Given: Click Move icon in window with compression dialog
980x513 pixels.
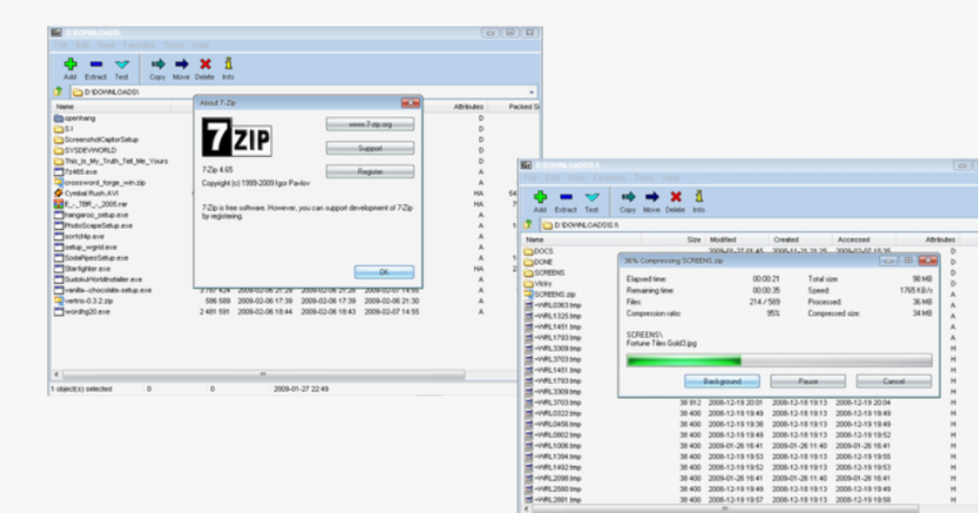Looking at the screenshot, I should (652, 197).
